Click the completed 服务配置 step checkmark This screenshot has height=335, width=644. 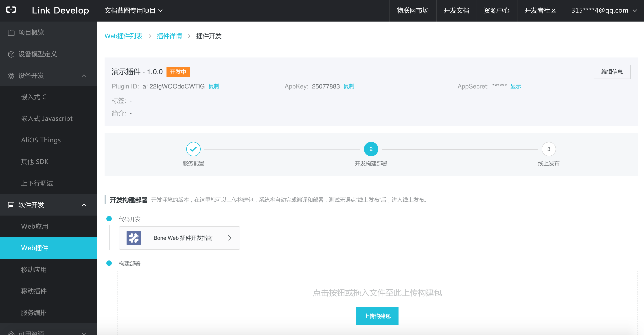tap(193, 149)
